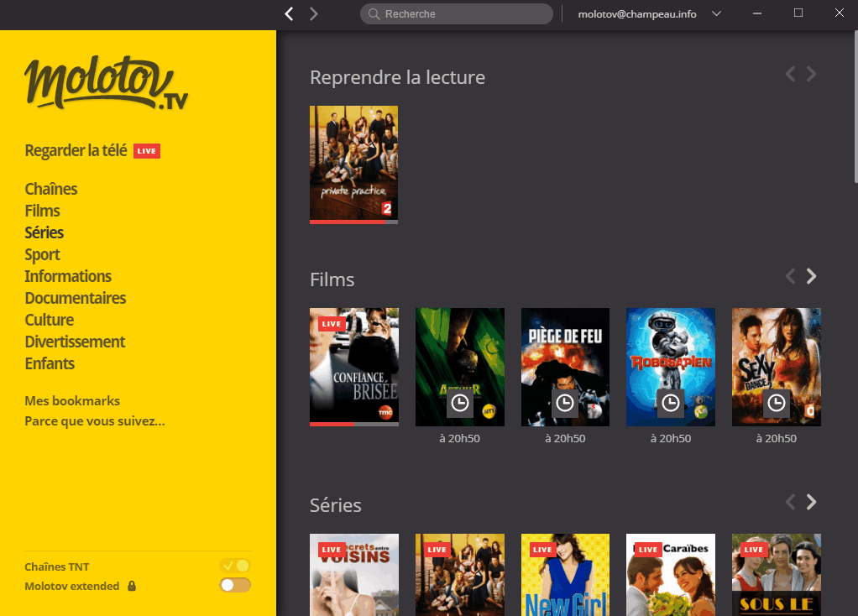Viewport: 858px width, 616px height.
Task: Open the Caraïbes series poster
Action: [x=670, y=575]
